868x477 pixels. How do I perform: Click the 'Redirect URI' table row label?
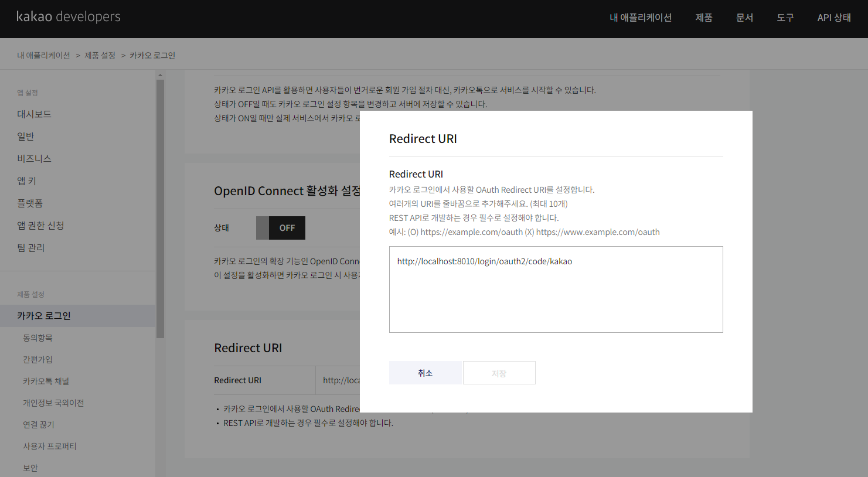coord(237,380)
